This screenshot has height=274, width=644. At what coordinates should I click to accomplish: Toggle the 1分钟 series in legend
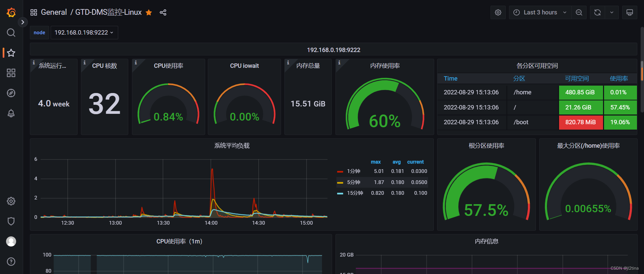(354, 171)
